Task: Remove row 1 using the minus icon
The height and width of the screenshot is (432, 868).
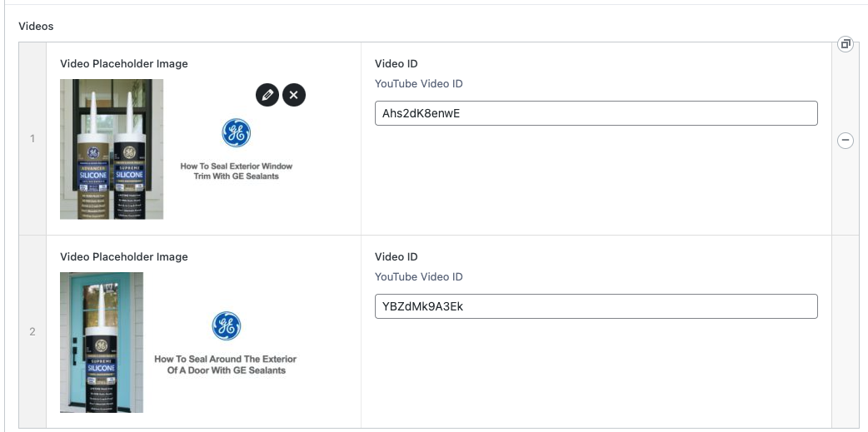Action: 845,141
